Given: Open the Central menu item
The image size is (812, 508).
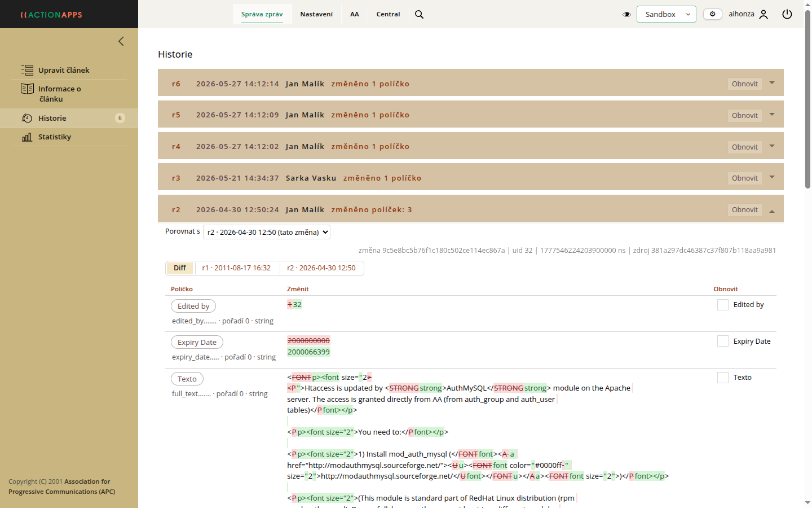Looking at the screenshot, I should click(x=389, y=14).
